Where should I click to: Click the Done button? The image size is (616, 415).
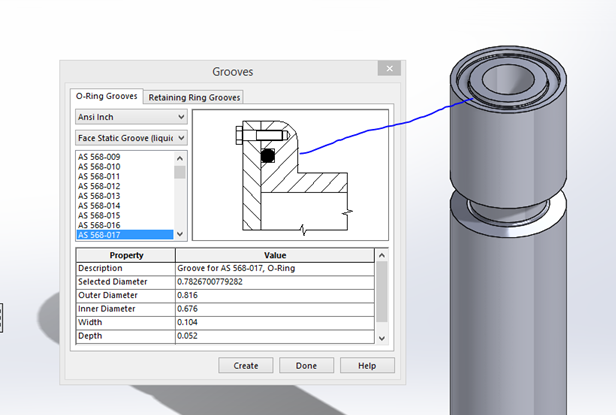(x=306, y=366)
